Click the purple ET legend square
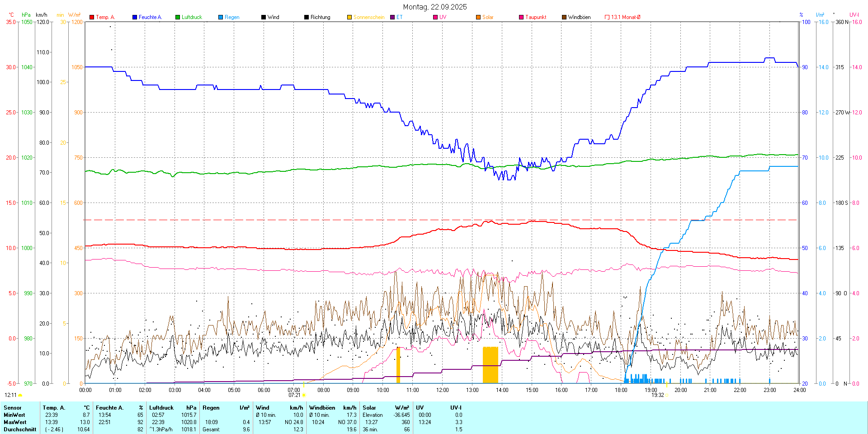Viewport: 868px width, 434px height. point(392,17)
